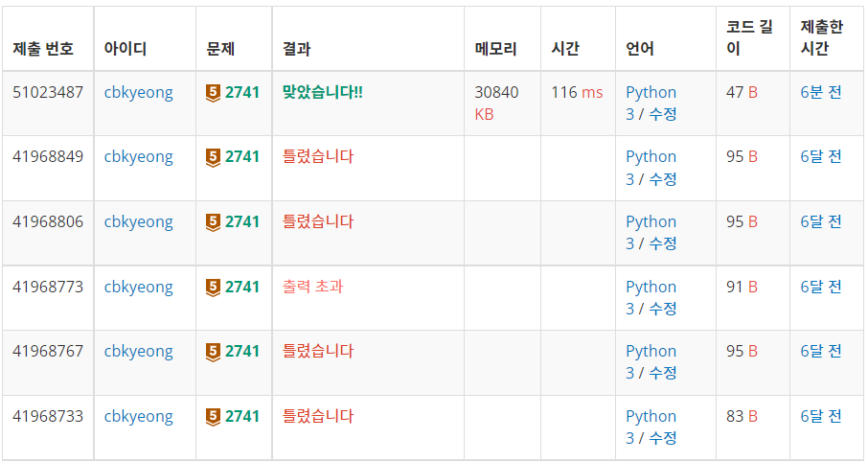Click the 틀렸습니다 result of submission 41968806
This screenshot has width=868, height=462.
point(318,222)
